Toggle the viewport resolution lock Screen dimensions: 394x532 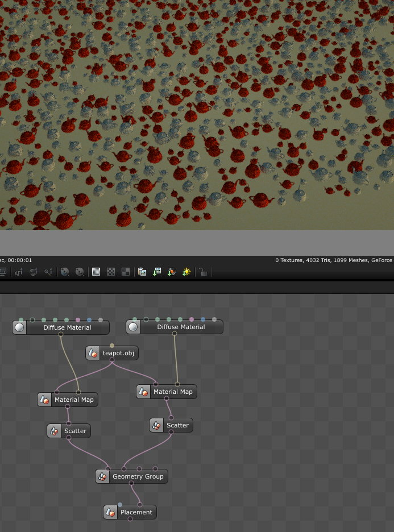click(203, 272)
